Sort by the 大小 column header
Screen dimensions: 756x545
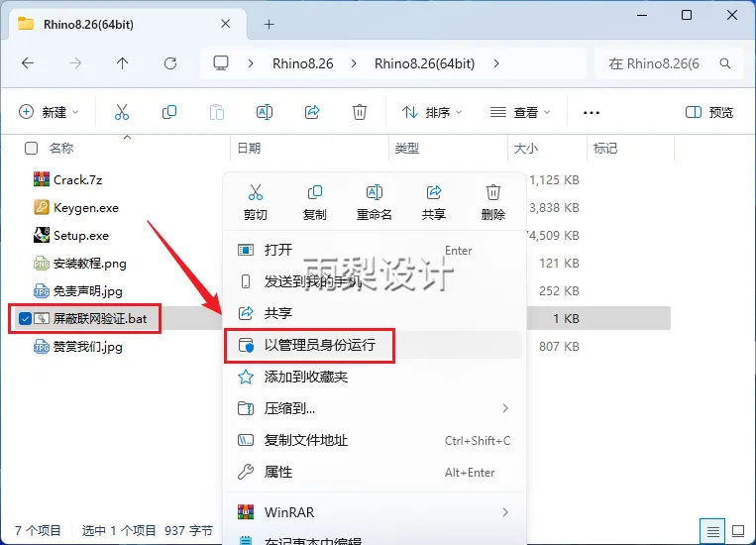525,148
